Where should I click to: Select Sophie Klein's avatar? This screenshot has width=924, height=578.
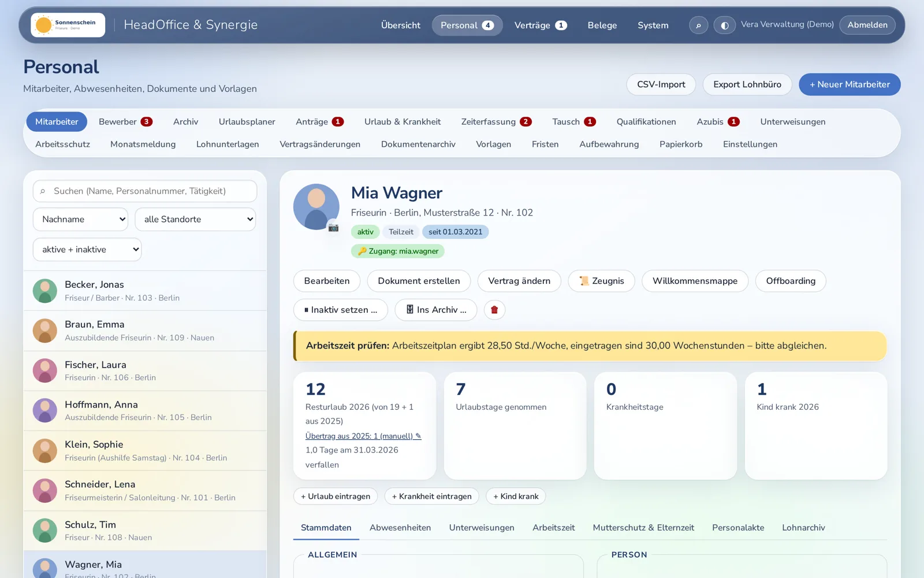coord(45,451)
